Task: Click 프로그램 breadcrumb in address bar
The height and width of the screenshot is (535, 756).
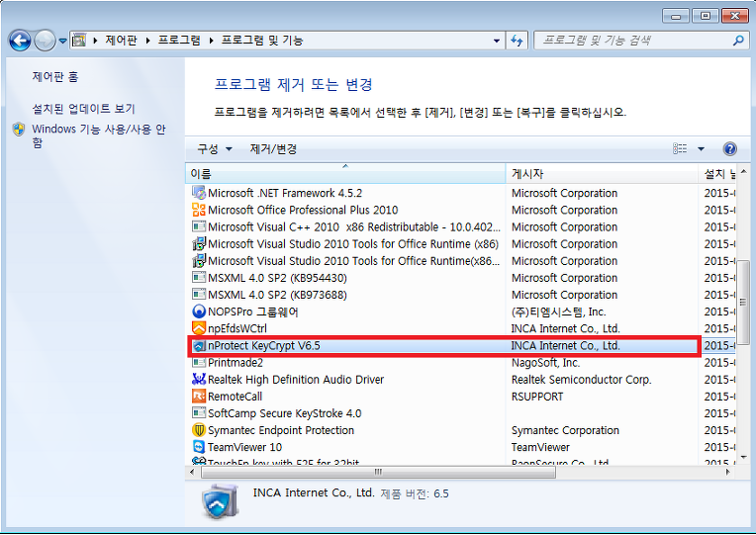Action: click(x=179, y=41)
